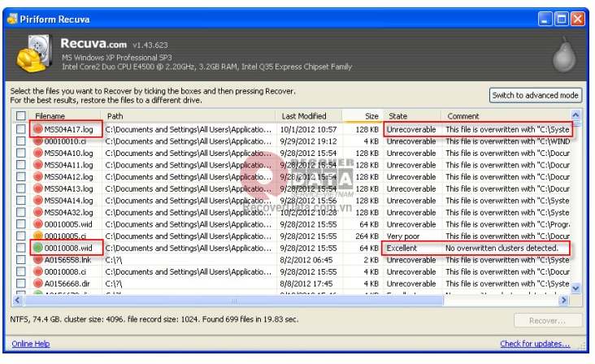
Task: Click horizontal scrollbar left arrow
Action: coord(17,301)
